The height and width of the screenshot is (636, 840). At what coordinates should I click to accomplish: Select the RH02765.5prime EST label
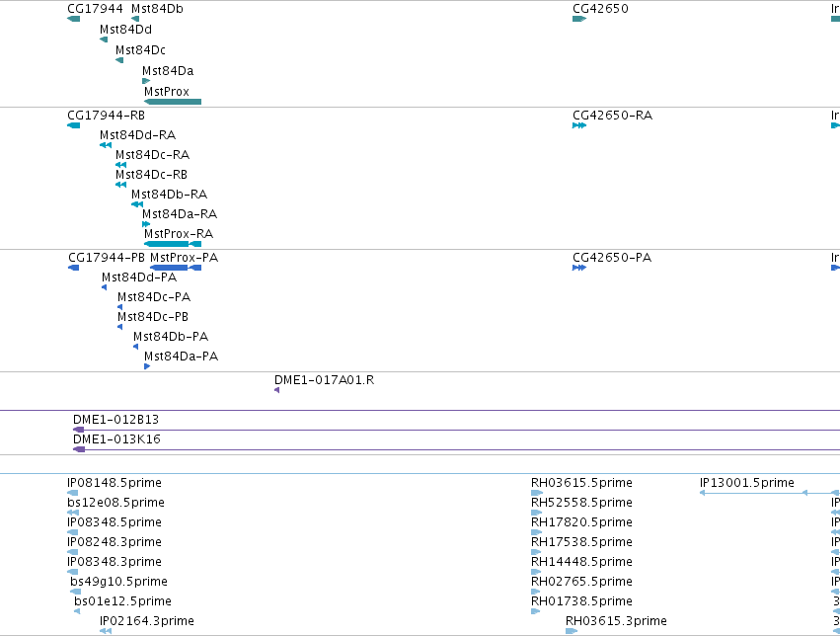[x=581, y=582]
